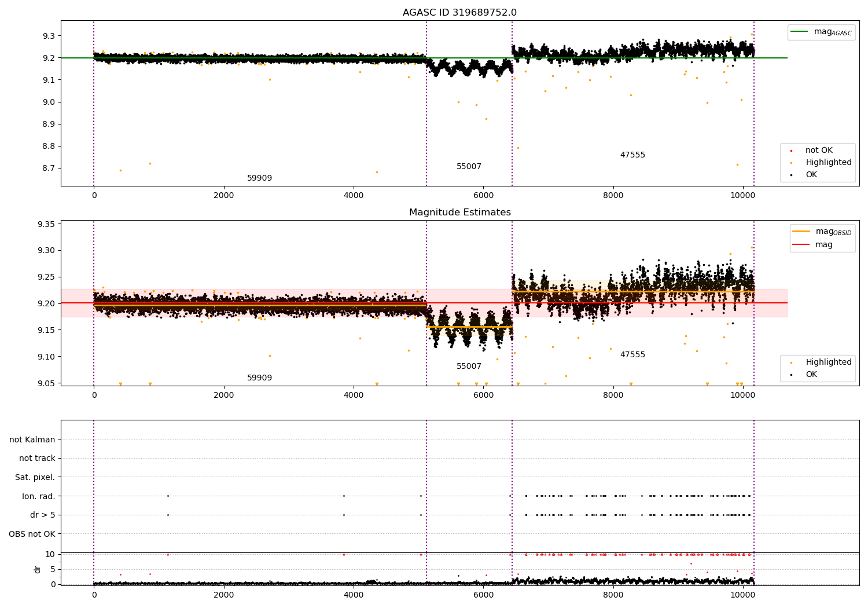Click y-axis tick '9.3' in top plot
Image resolution: width=868 pixels, height=608 pixels.
pos(49,36)
